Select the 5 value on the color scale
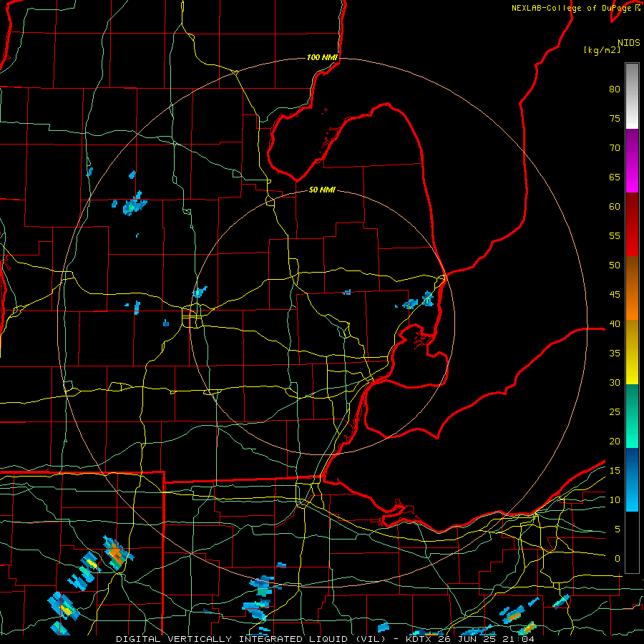644x644 pixels. coord(618,529)
